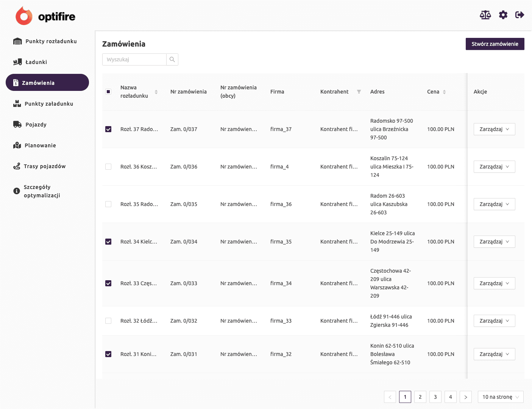Screen dimensions: 532x409
Task: Click the balance scales icon in header
Action: [x=485, y=15]
